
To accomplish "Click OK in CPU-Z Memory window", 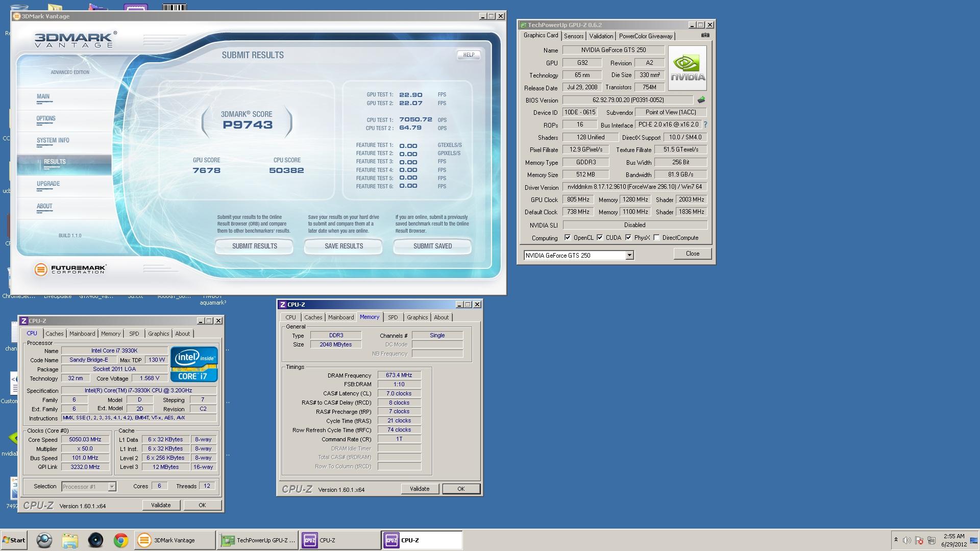I will point(461,489).
